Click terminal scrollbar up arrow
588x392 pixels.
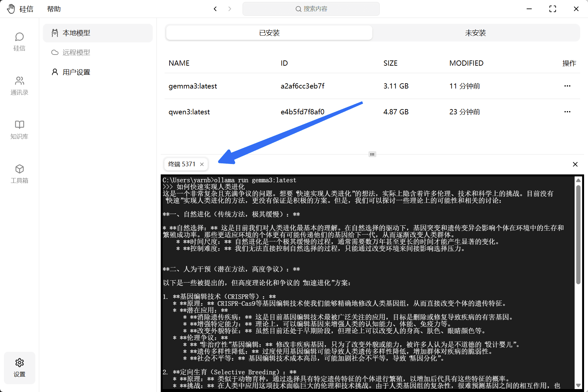[x=578, y=180]
